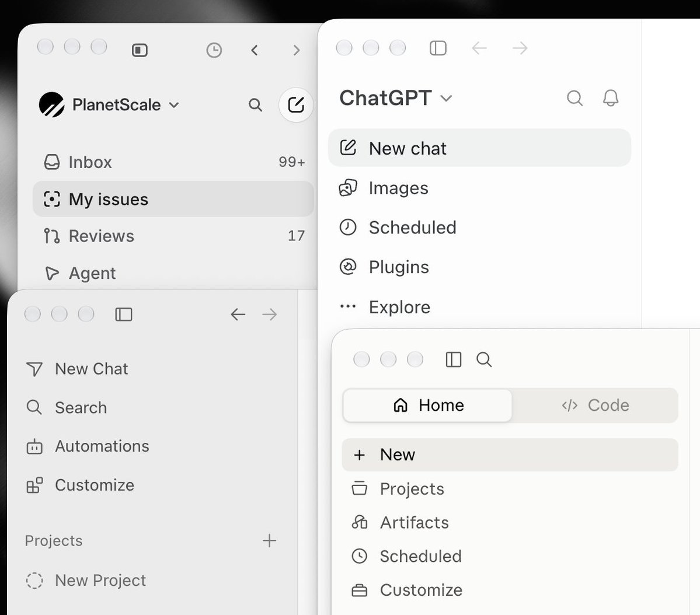Click back arrow in New Chat window

(x=238, y=314)
